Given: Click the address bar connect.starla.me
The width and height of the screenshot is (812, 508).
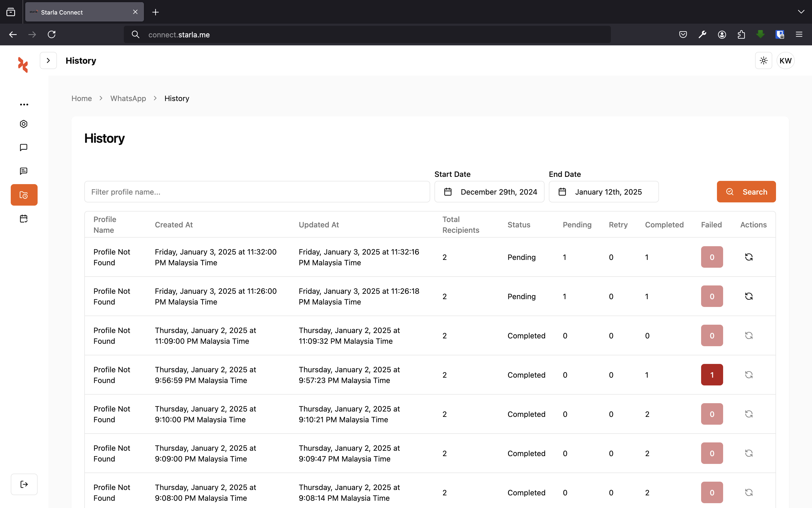Looking at the screenshot, I should click(x=367, y=35).
